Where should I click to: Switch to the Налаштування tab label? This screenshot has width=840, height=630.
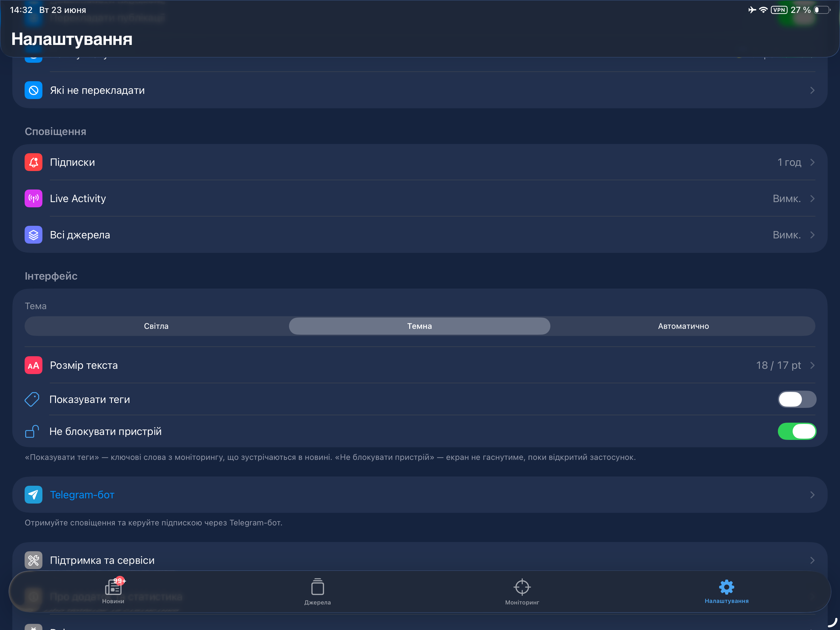click(727, 601)
